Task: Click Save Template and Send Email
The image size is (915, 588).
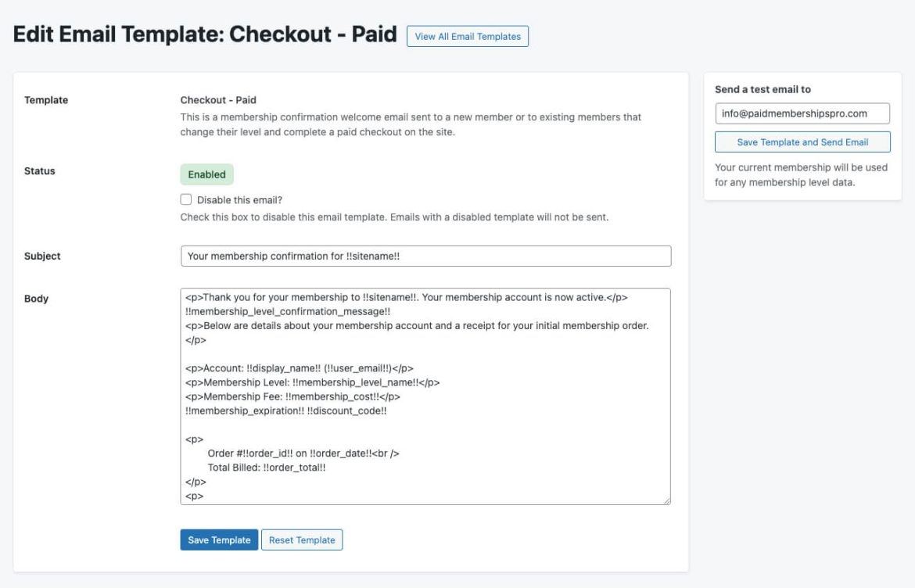Action: coord(804,142)
